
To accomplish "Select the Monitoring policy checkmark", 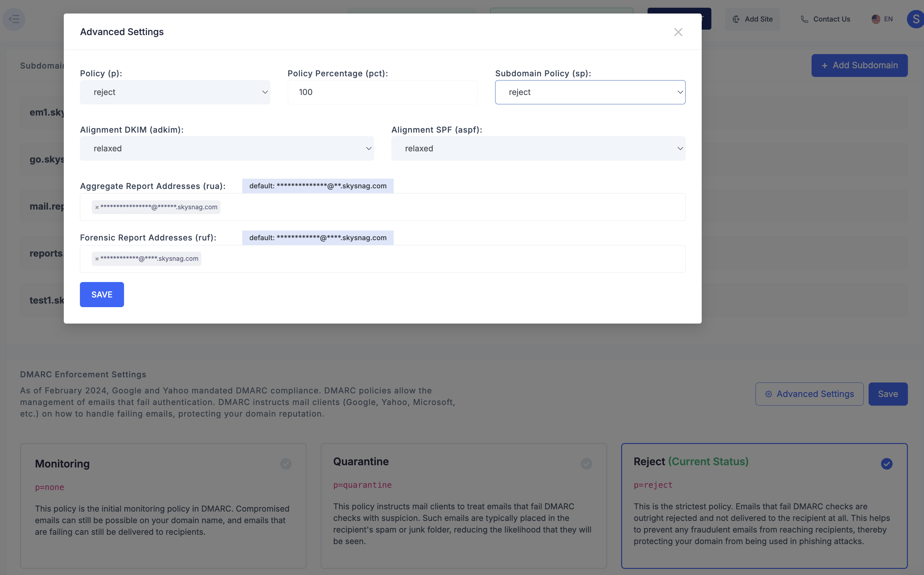I will click(286, 464).
